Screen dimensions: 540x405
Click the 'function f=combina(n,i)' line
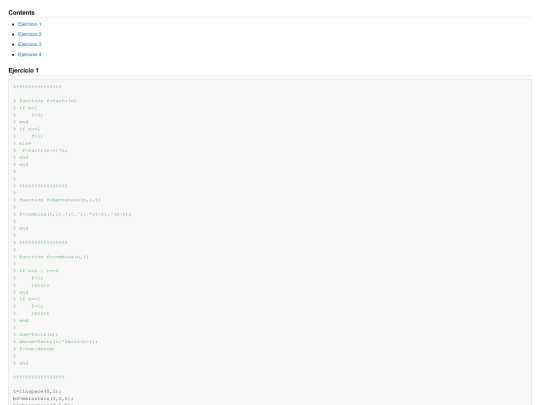coord(51,257)
